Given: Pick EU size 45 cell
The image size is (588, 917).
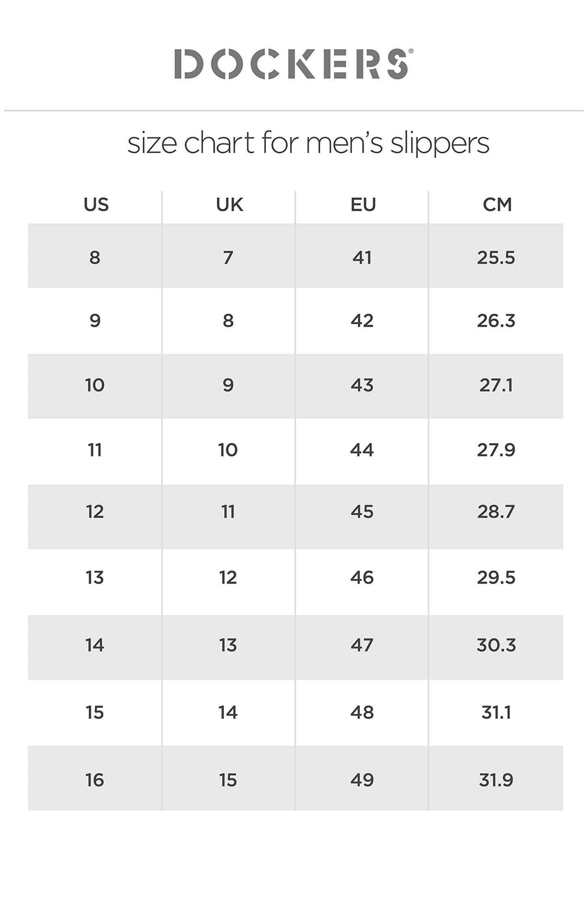Looking at the screenshot, I should point(362,512).
